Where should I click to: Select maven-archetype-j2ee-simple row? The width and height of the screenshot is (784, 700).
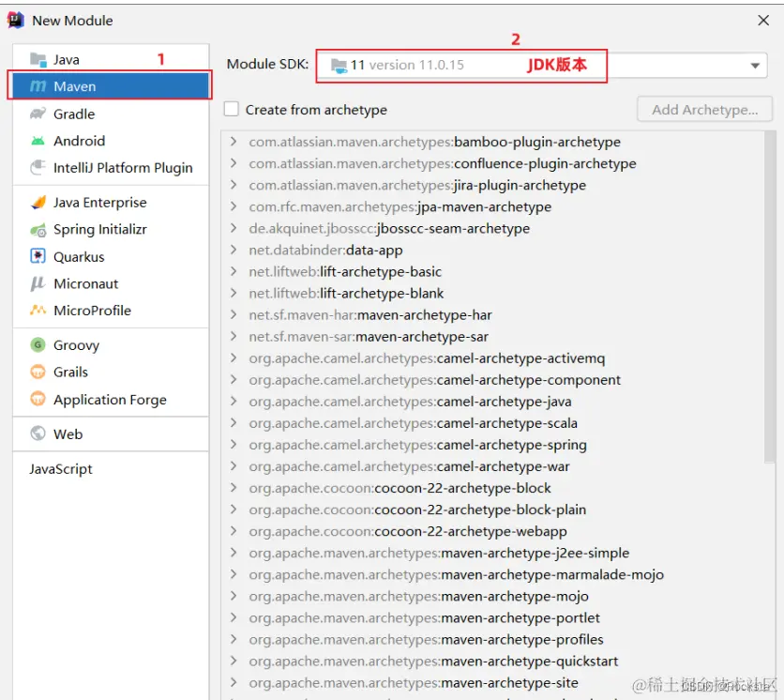[492, 553]
